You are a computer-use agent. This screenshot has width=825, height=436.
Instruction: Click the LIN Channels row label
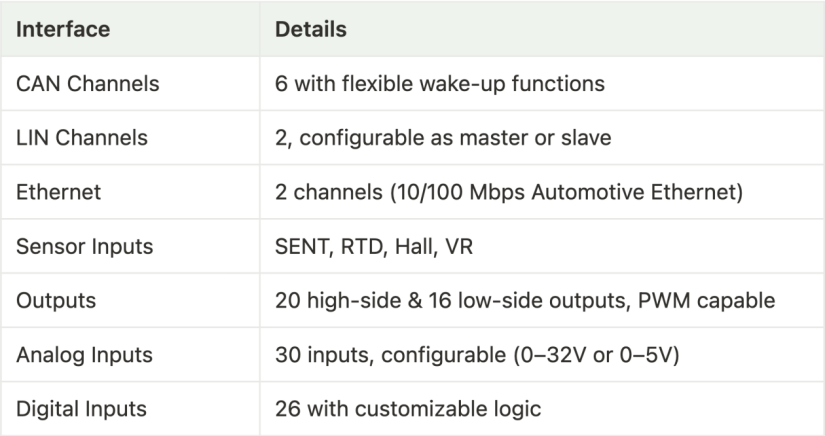coord(83,137)
